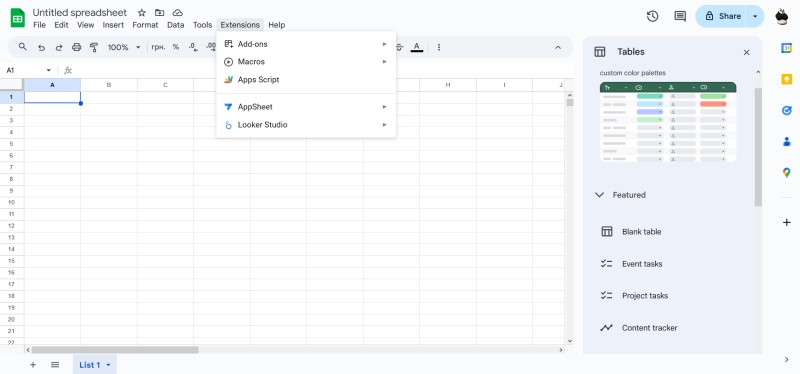Open the text color picker
This screenshot has height=374, width=800.
click(417, 47)
